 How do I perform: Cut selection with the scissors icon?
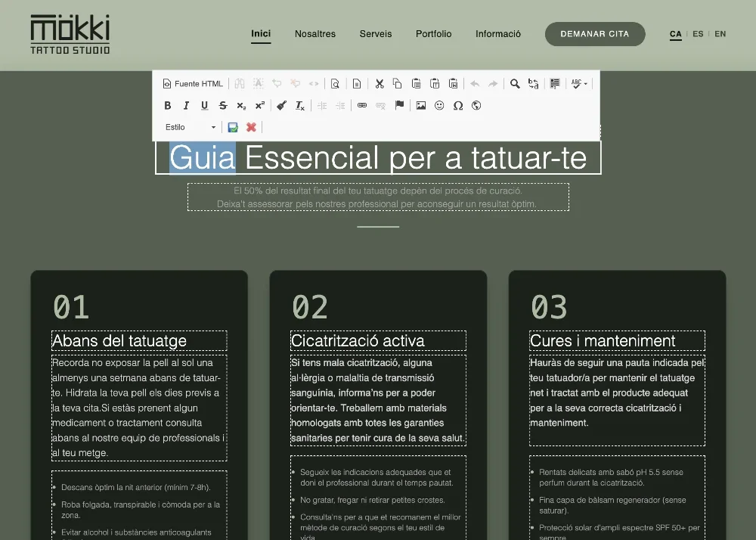(x=380, y=84)
